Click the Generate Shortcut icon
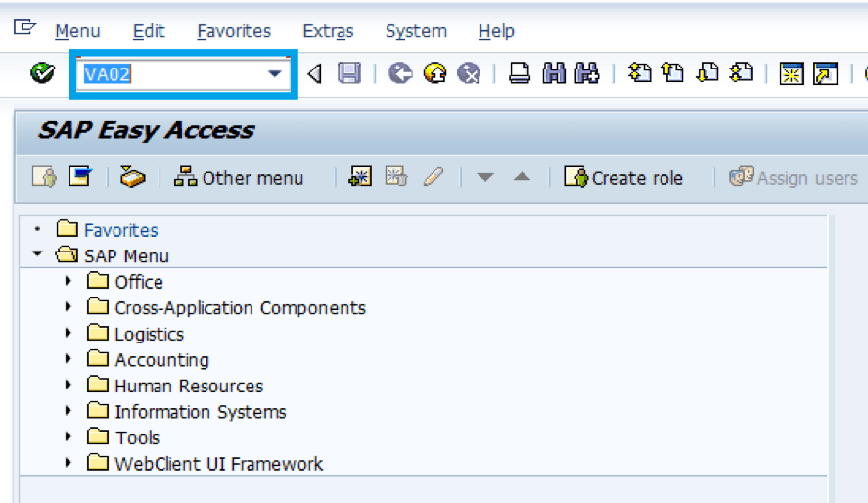868x503 pixels. pos(825,73)
